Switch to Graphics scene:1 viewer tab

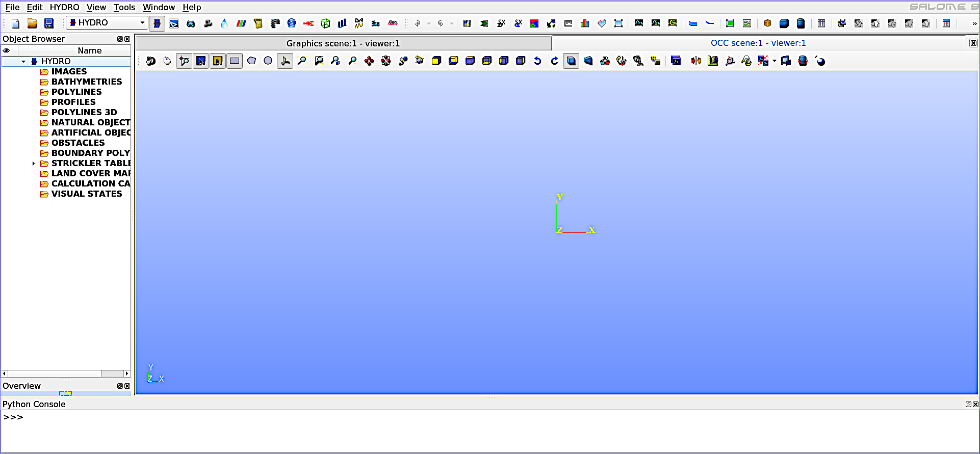[x=343, y=43]
